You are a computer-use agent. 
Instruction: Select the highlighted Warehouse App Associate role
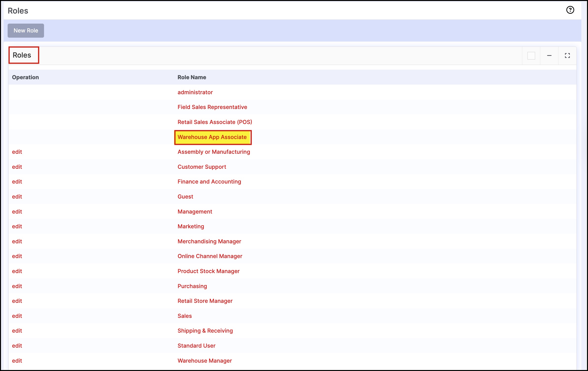pos(212,137)
